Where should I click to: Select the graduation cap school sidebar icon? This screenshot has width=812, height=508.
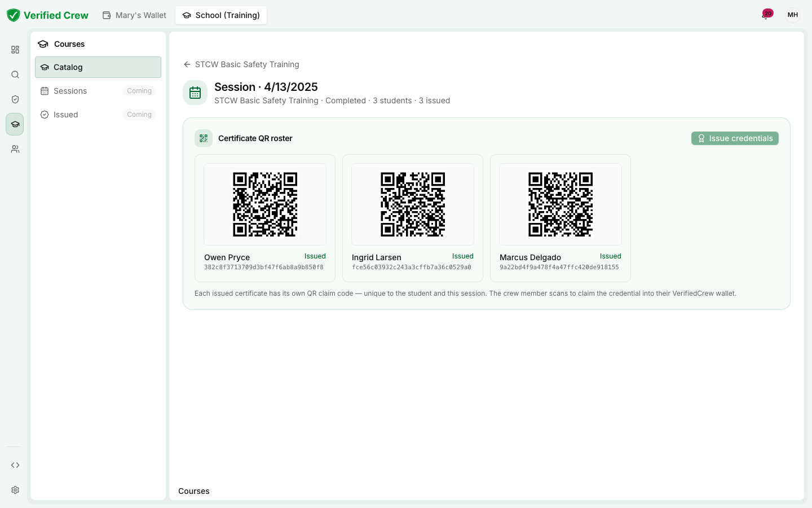[15, 124]
